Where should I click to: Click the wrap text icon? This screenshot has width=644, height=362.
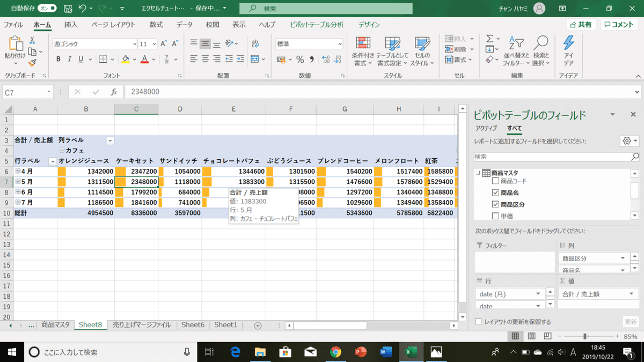click(x=255, y=44)
